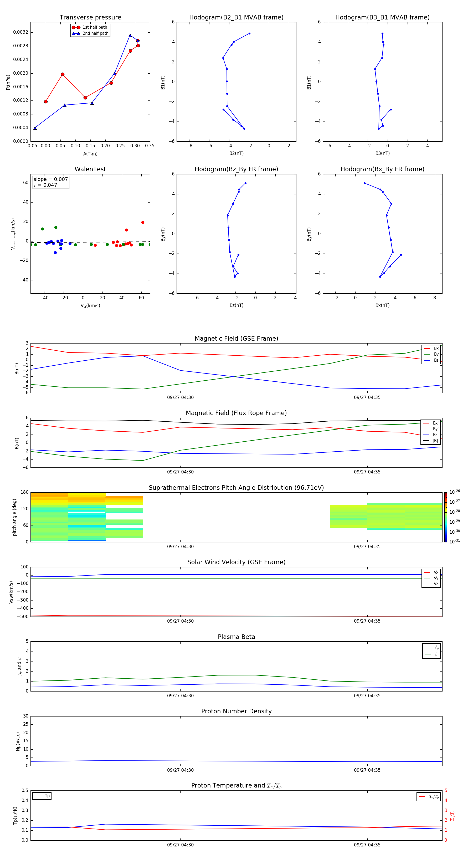Click the '09/27 04:30' tick under GSE plot
This screenshot has height=868, width=473.
point(181,398)
